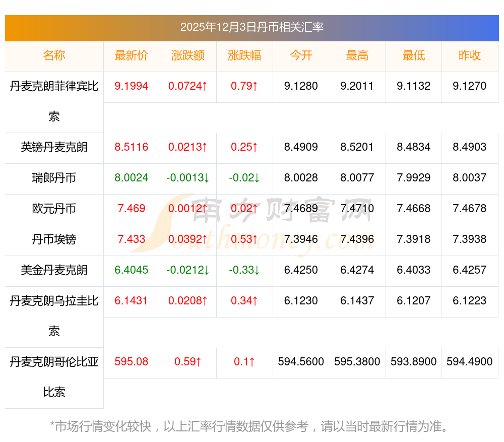Select the 最低 column header
Image resolution: width=504 pixels, height=442 pixels.
pyautogui.click(x=414, y=55)
